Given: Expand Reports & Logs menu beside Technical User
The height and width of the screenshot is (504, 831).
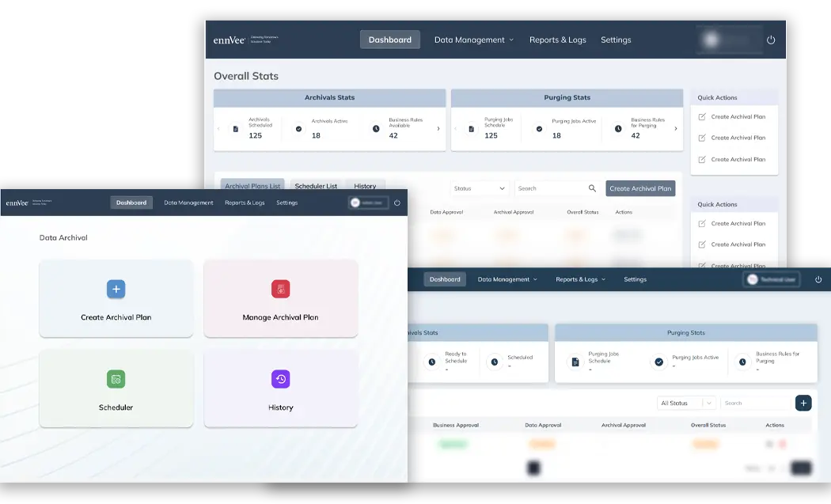Looking at the screenshot, I should [580, 279].
